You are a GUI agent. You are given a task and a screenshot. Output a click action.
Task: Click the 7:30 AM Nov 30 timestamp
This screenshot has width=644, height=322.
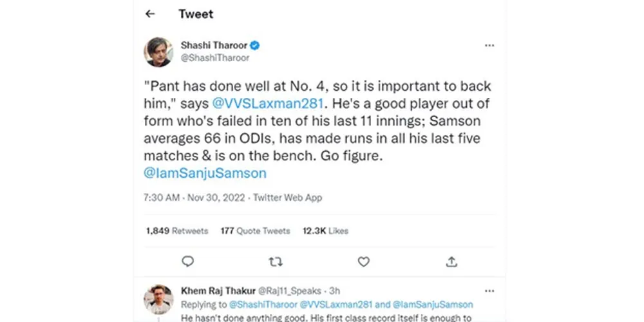point(195,198)
